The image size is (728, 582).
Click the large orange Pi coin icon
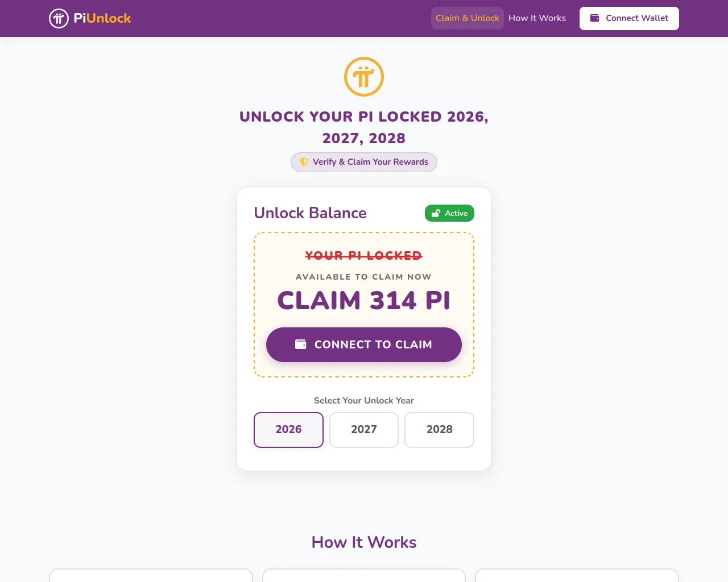tap(364, 77)
